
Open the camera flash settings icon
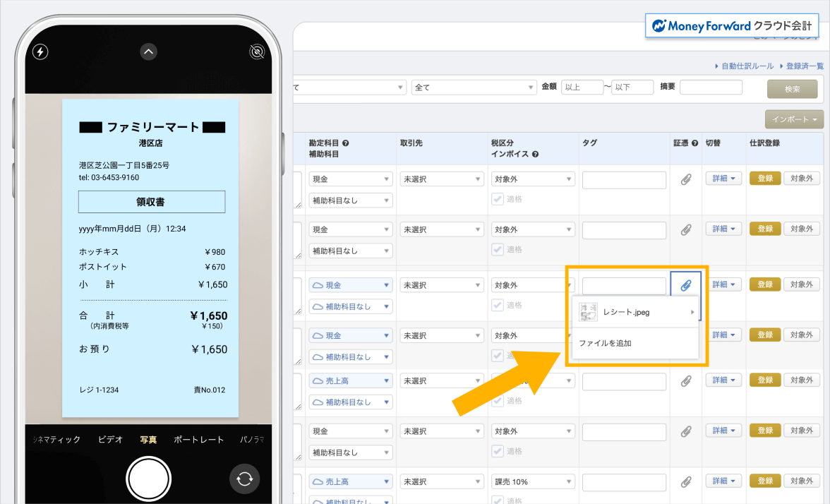click(40, 52)
